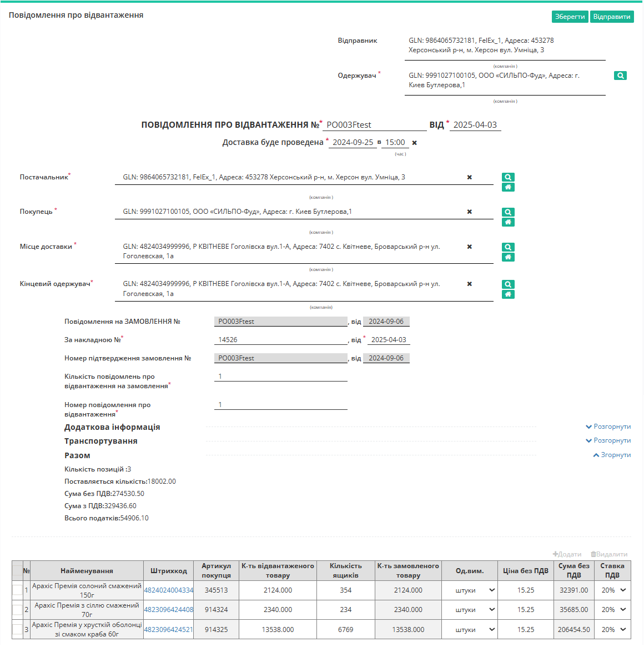Select the home icon for Місце доставки
Image resolution: width=644 pixels, height=647 pixels.
507,257
